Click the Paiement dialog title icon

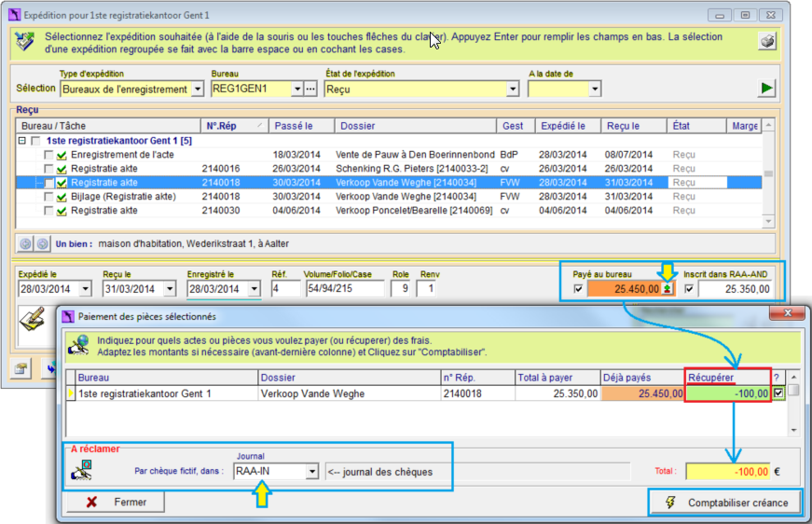pyautogui.click(x=68, y=316)
